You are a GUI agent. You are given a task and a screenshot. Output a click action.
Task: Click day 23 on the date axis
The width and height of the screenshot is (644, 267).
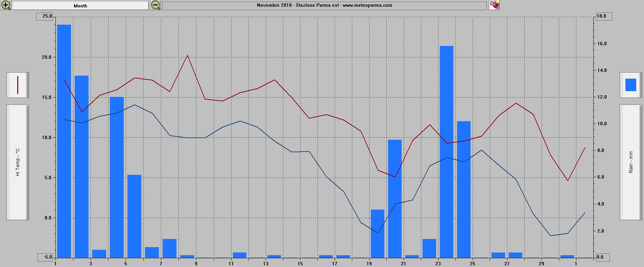pos(438,264)
